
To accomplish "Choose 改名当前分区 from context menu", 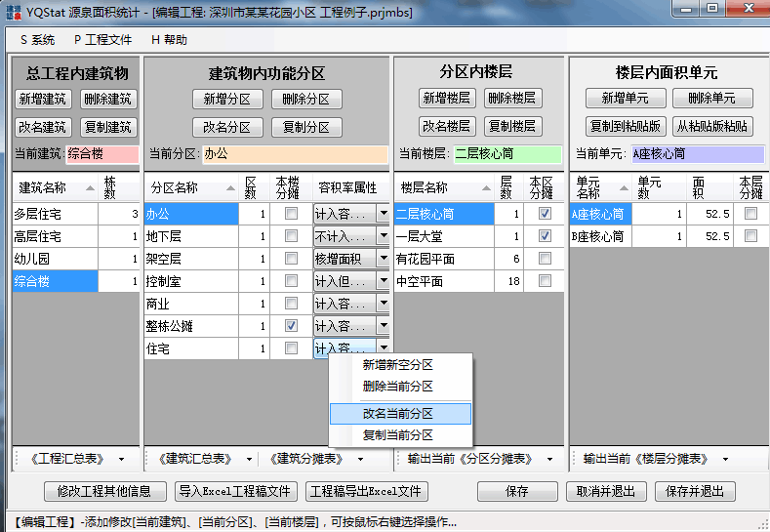I will [400, 414].
